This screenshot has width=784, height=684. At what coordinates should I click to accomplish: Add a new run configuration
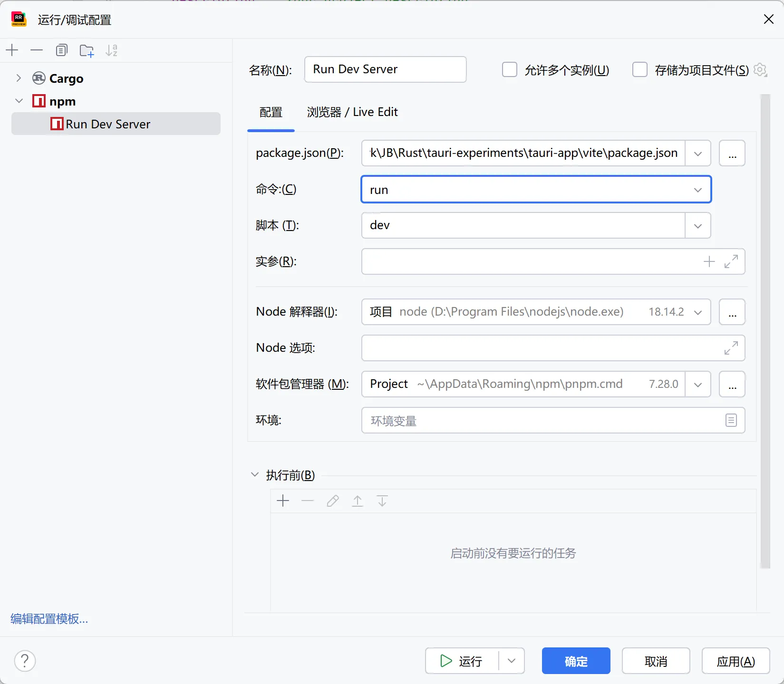click(12, 50)
